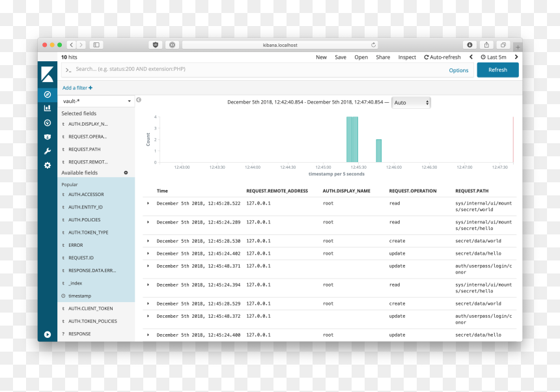
Task: Expand the sidebar with the bottom arrow icon
Action: tap(47, 335)
